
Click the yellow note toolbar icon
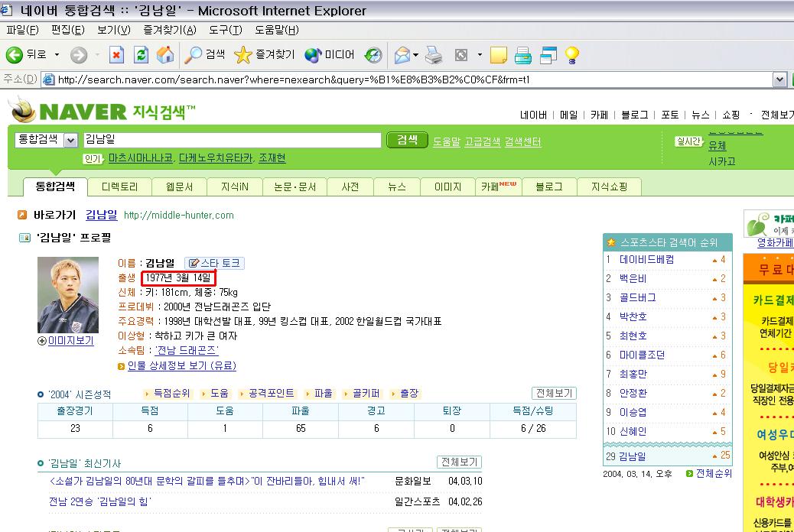[499, 55]
